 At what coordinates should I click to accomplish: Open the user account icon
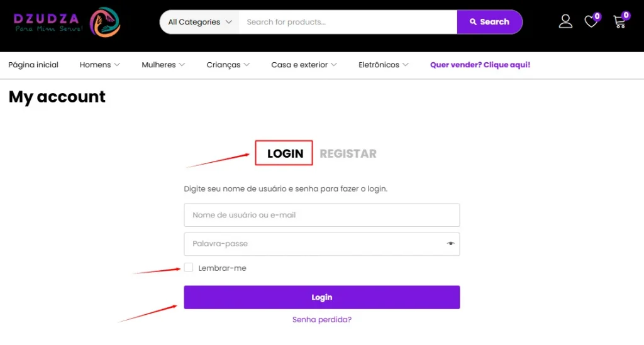click(x=565, y=22)
